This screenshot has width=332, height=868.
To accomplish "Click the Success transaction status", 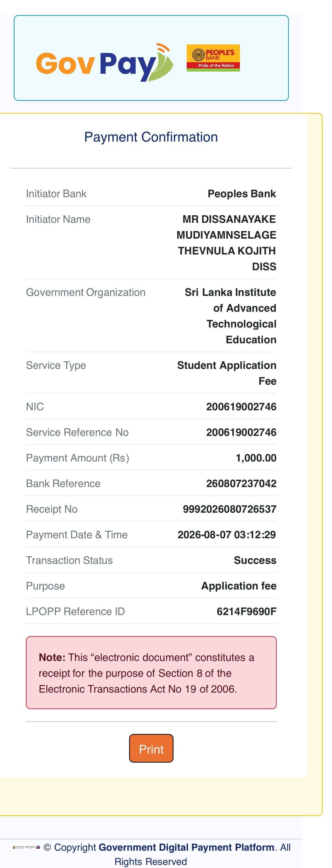I will (255, 560).
